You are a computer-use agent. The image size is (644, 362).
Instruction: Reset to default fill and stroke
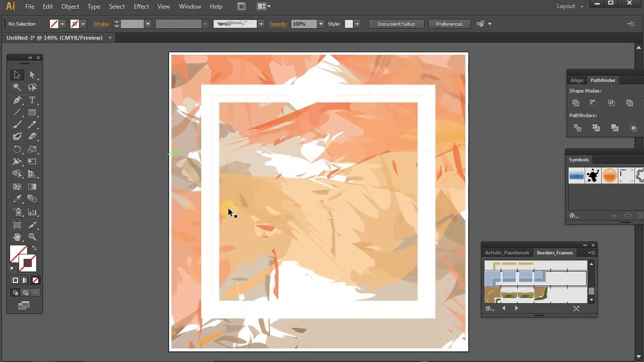(13, 269)
